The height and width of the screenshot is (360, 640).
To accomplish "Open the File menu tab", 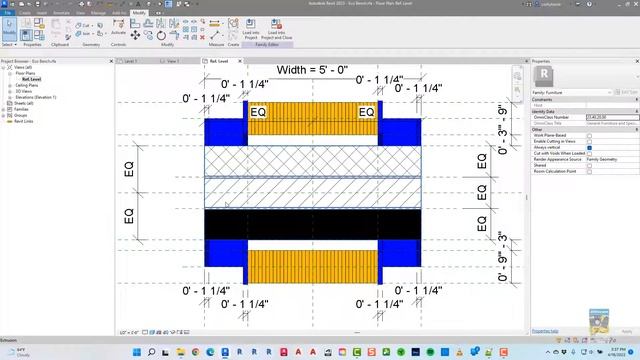I will [7, 13].
